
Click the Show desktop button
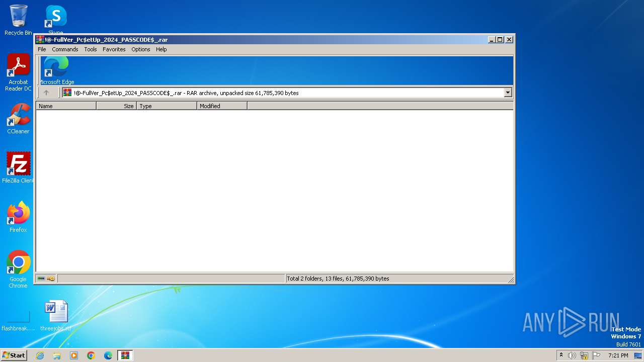tap(638, 355)
